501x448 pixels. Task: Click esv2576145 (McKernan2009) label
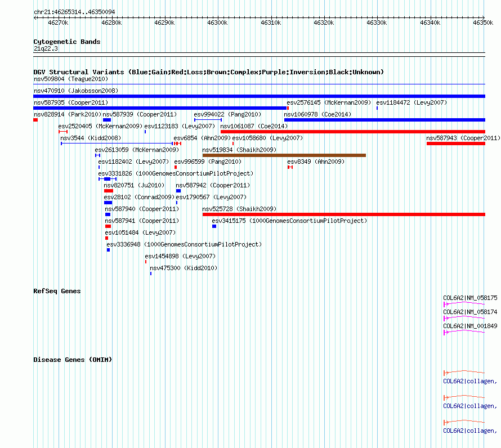[329, 102]
